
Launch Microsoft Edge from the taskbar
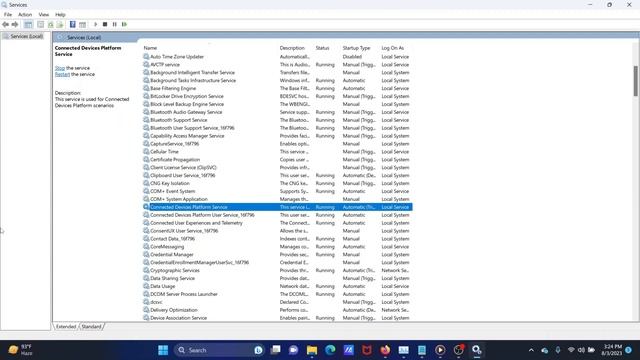(330, 350)
